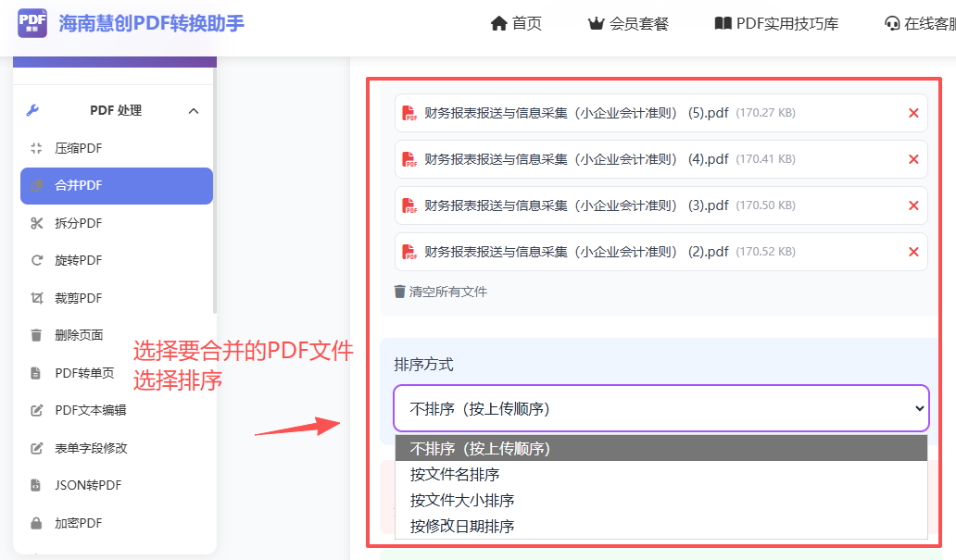Viewport: 956px width, 560px height.
Task: Open PDF实用技巧库 in top navigation
Action: tap(776, 24)
